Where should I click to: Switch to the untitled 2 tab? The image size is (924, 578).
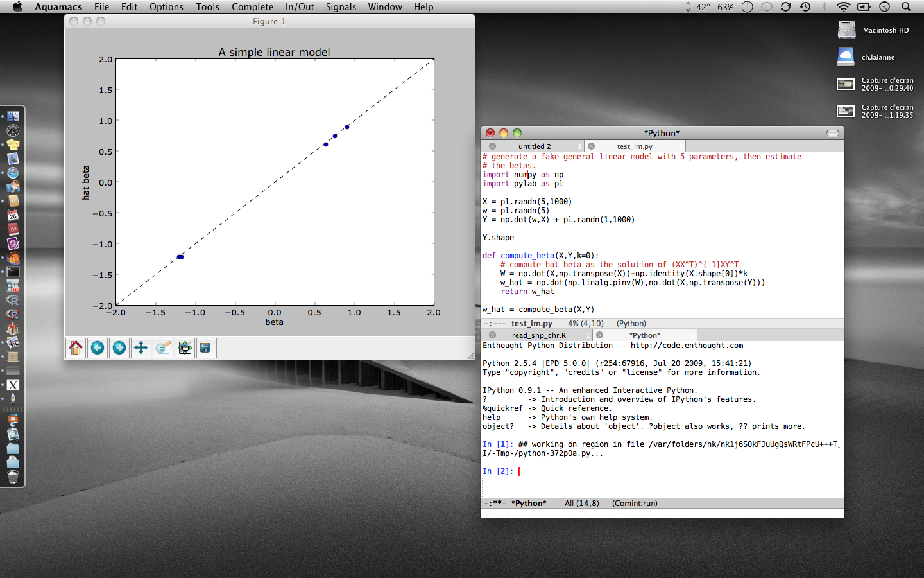pos(535,146)
